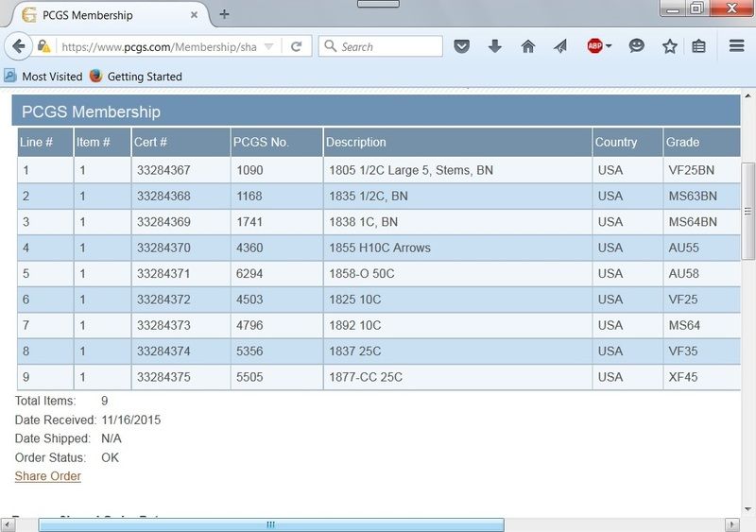756x532 pixels.
Task: Expand the Adblock Plus dropdown arrow
Action: pyautogui.click(x=609, y=46)
